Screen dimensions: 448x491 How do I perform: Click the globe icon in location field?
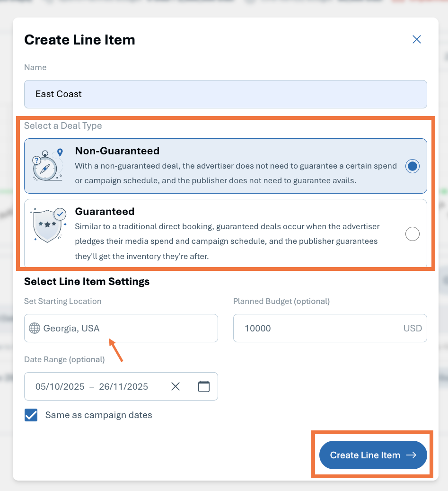click(x=35, y=328)
